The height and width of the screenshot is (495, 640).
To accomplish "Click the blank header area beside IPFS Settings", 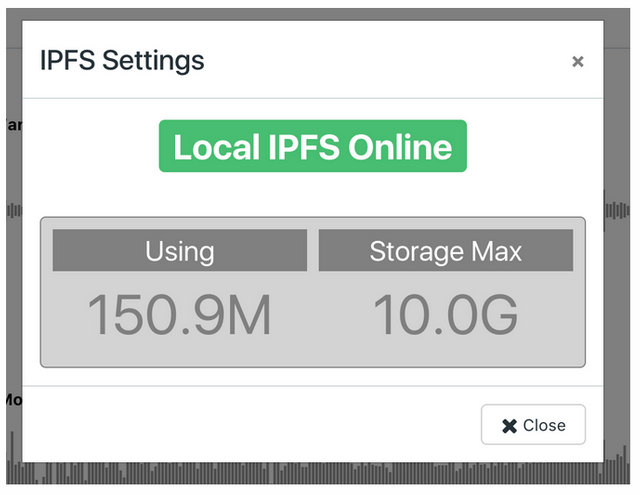I will pyautogui.click(x=380, y=60).
